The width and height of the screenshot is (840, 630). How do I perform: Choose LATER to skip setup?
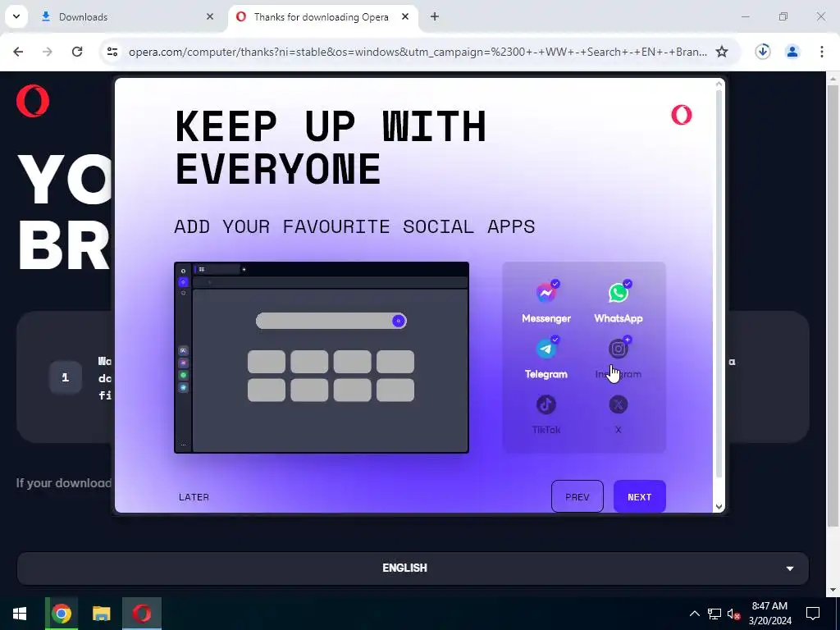coord(194,497)
